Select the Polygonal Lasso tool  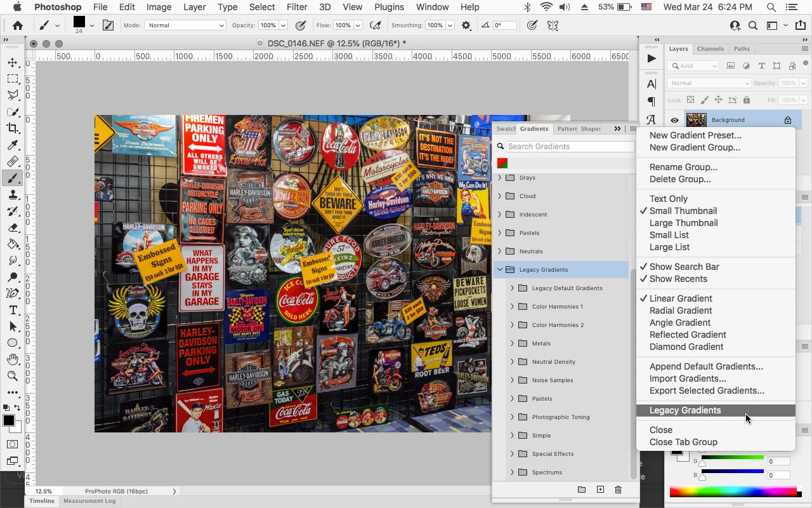click(x=13, y=95)
